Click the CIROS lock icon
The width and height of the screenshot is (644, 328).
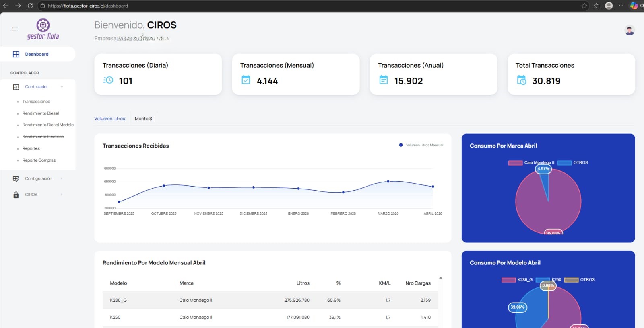[16, 195]
